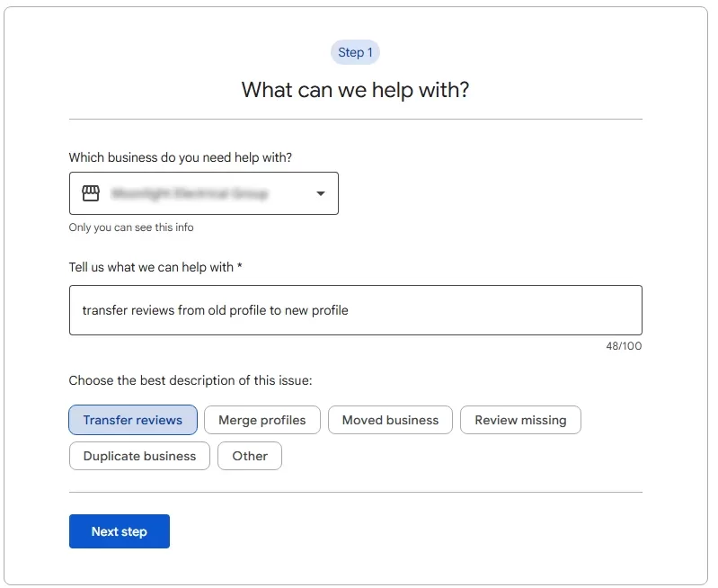Click the 'Only you can see this info' note
The width and height of the screenshot is (718, 588).
pyautogui.click(x=131, y=227)
